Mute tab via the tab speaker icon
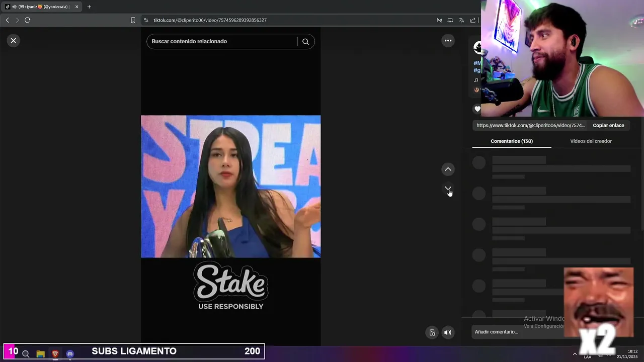 14,7
